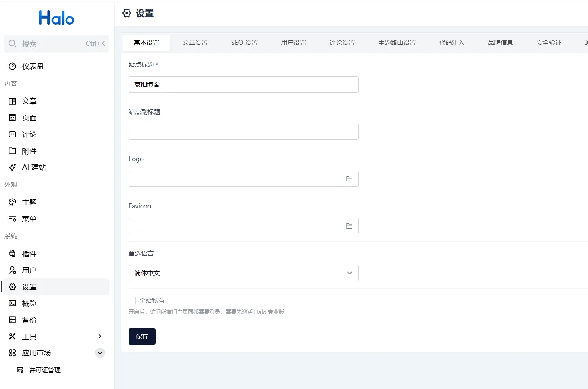Click the folder icon in Logo field
This screenshot has height=389, width=588.
pyautogui.click(x=349, y=179)
